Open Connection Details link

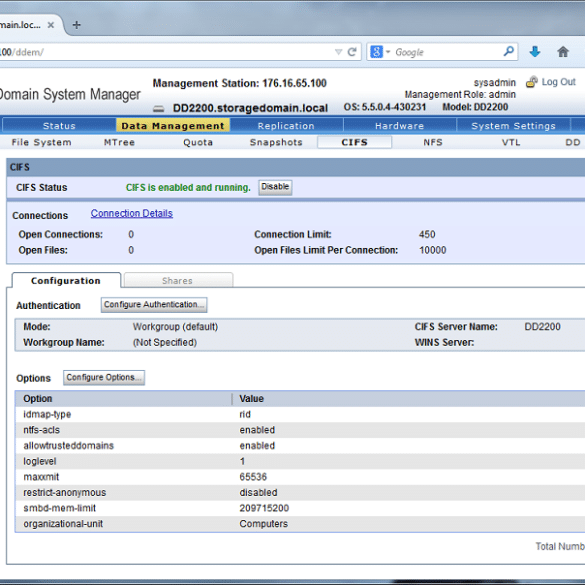[x=132, y=213]
